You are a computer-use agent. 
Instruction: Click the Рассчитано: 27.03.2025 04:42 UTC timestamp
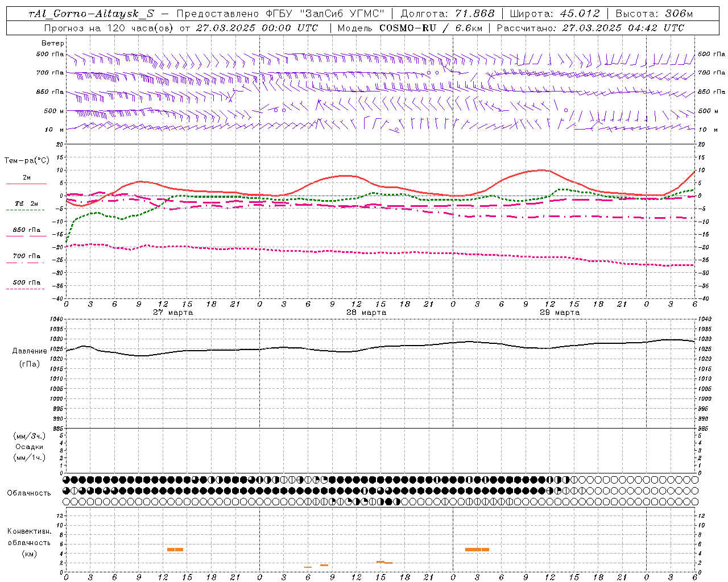click(x=590, y=28)
